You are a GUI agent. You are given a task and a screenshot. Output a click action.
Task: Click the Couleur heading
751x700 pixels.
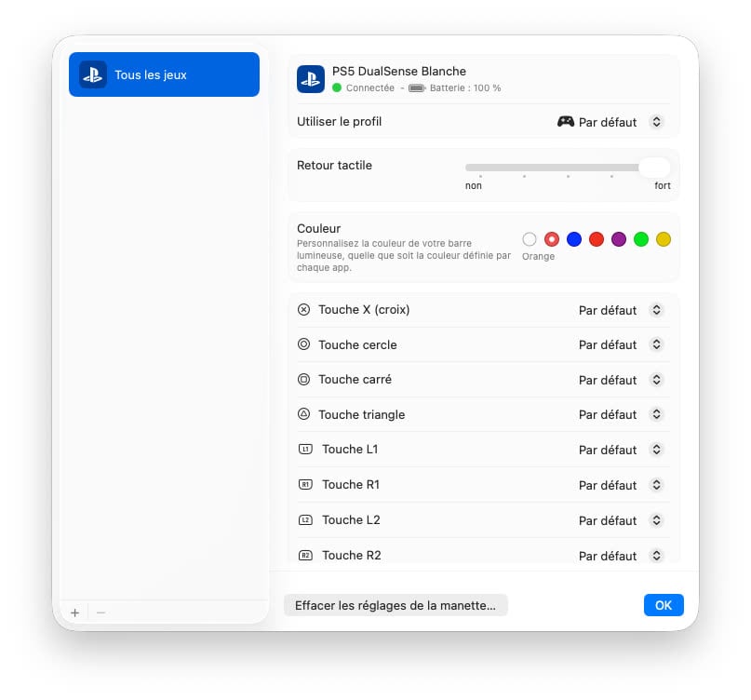coord(319,229)
